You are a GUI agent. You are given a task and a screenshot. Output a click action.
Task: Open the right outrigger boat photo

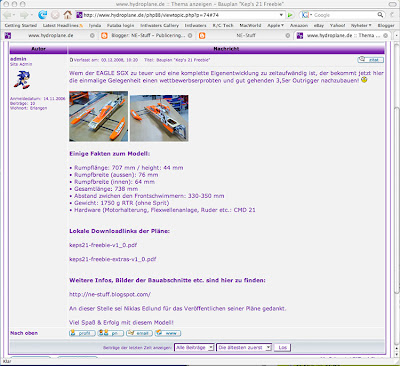click(159, 118)
